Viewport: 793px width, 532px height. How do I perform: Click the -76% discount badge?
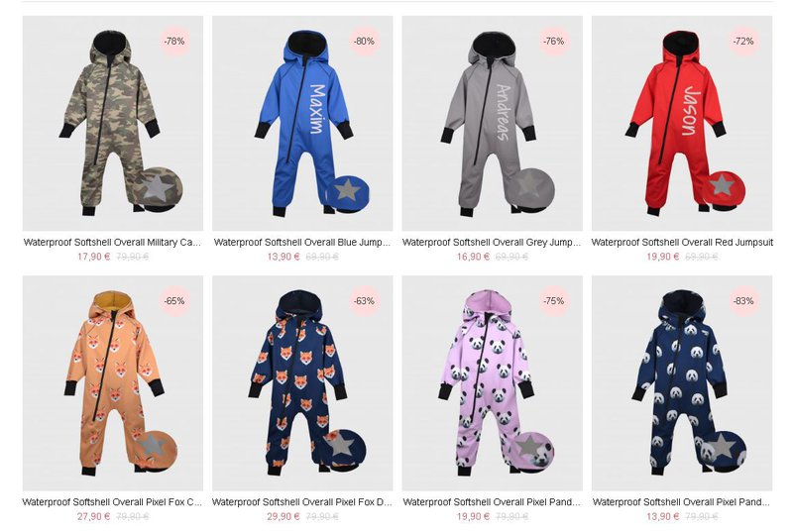point(554,41)
